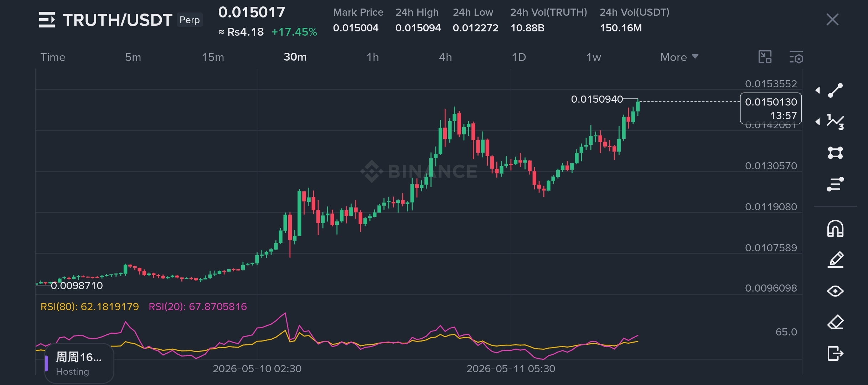Click the 0.0153552 price axis label
868x385 pixels.
click(771, 84)
